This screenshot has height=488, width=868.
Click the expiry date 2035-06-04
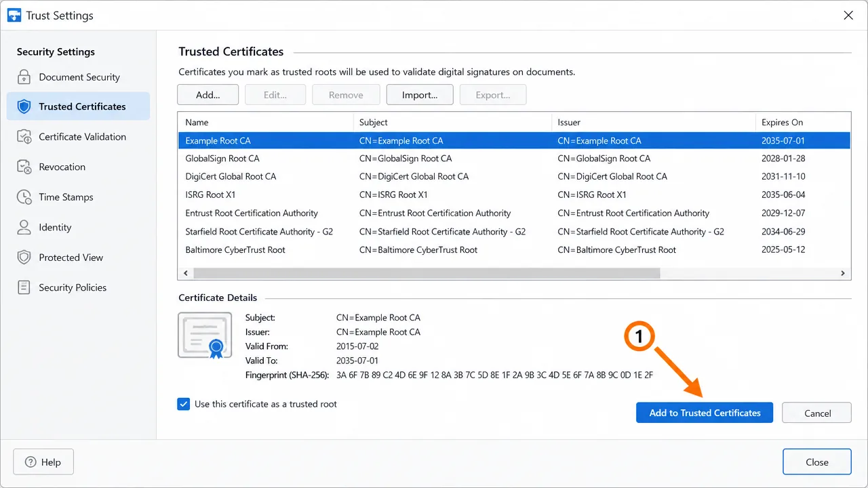pyautogui.click(x=783, y=195)
